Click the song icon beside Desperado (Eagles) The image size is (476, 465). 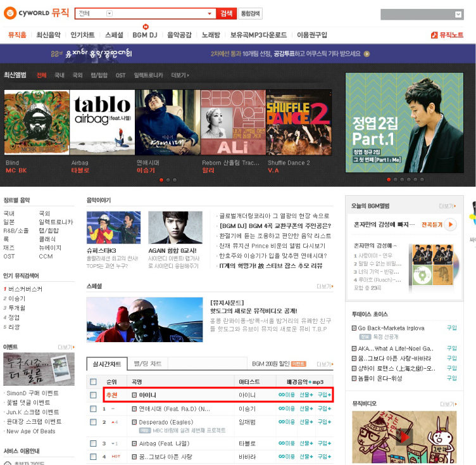coord(134,422)
